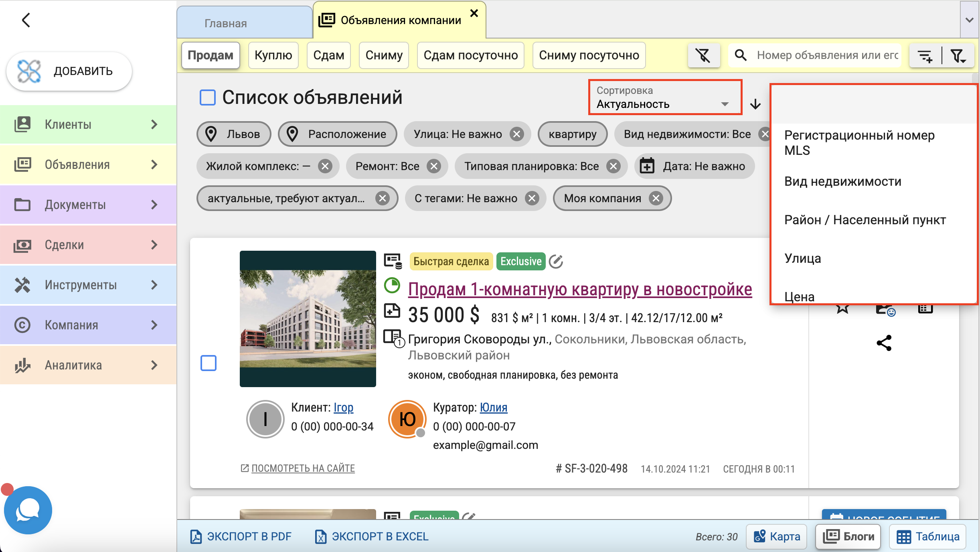Viewport: 980px width, 552px height.
Task: Click the Расположение filter chip
Action: [x=337, y=134]
